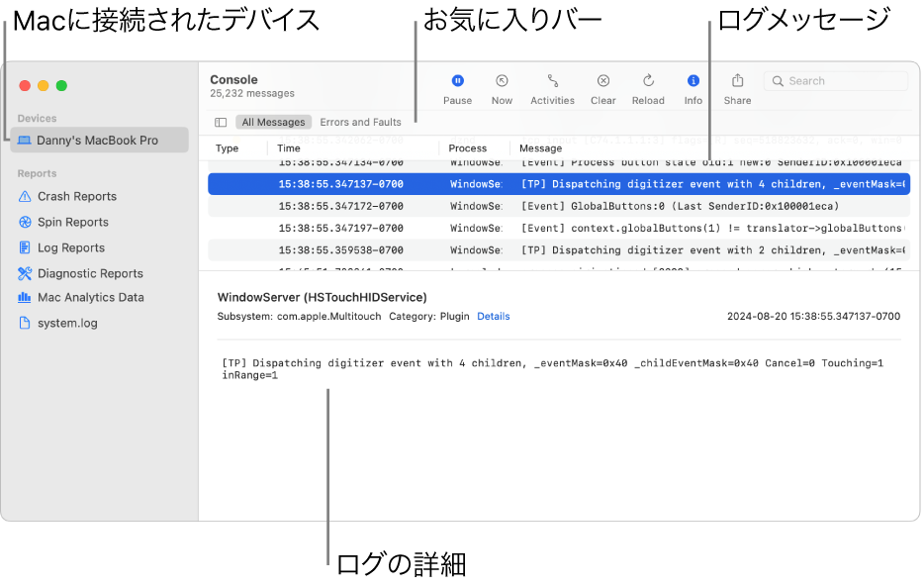The image size is (924, 587).
Task: Click the green zoom window button
Action: click(x=61, y=86)
